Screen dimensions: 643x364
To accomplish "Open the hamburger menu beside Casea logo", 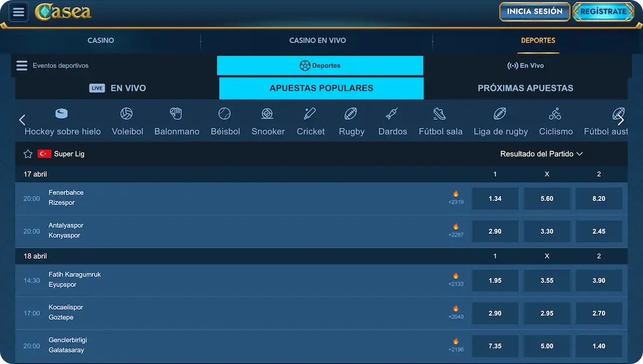I will point(19,12).
